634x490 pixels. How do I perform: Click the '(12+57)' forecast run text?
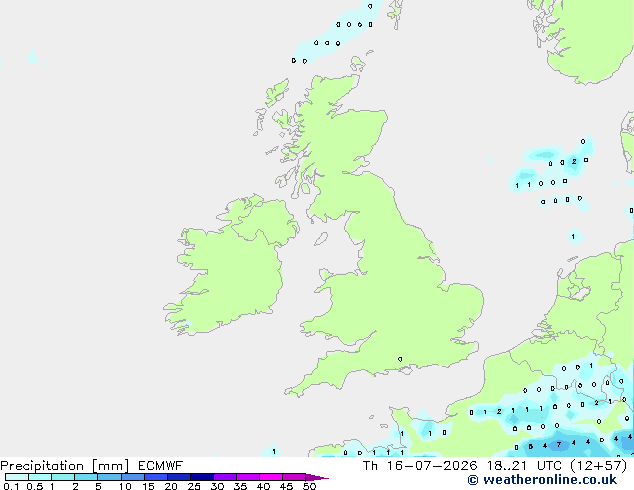pos(598,466)
